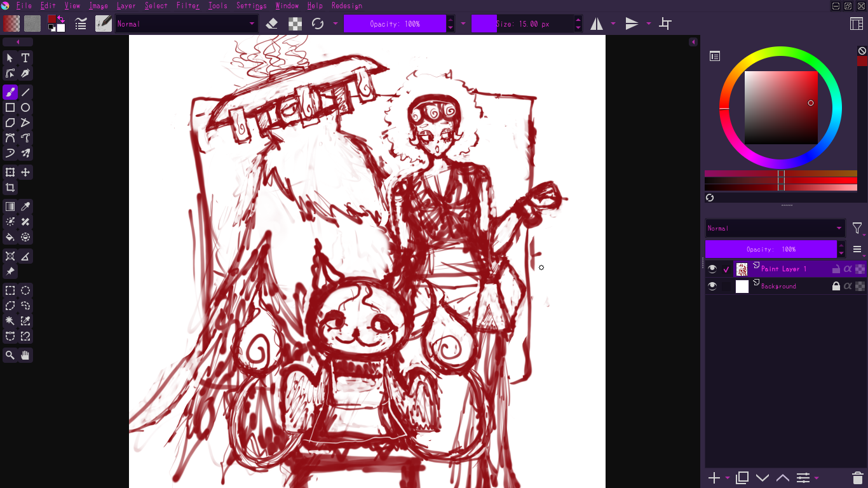This screenshot has height=488, width=868.
Task: Select the Multibrush tool
Action: [x=25, y=153]
